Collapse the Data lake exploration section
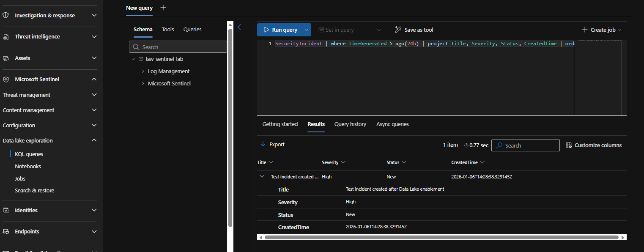The height and width of the screenshot is (252, 644). [93, 140]
